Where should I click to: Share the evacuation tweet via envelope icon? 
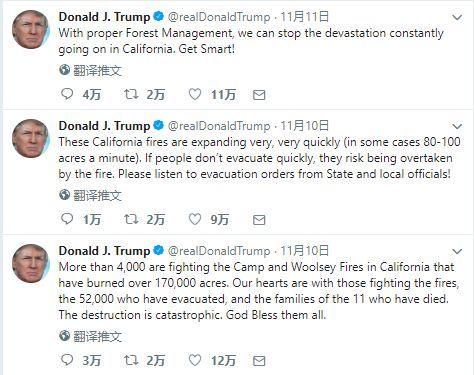259,220
